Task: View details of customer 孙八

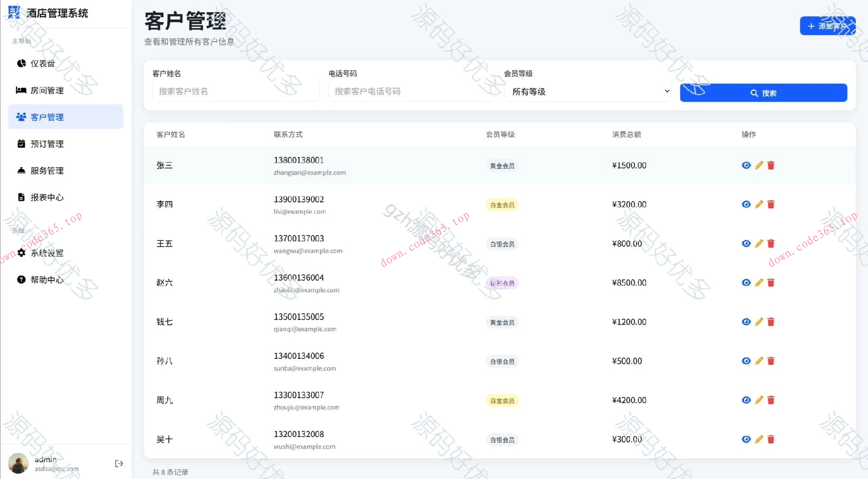Action: click(746, 361)
